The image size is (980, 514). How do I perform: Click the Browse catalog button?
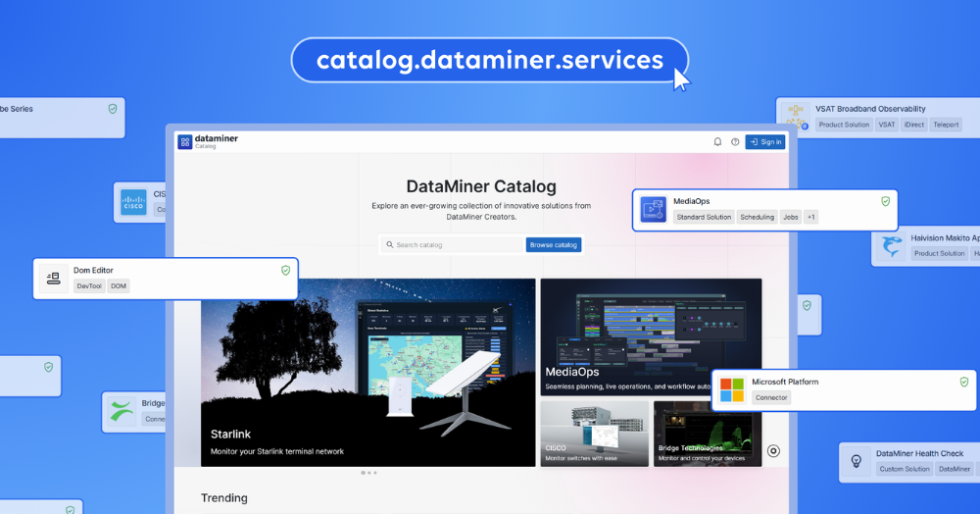point(553,245)
